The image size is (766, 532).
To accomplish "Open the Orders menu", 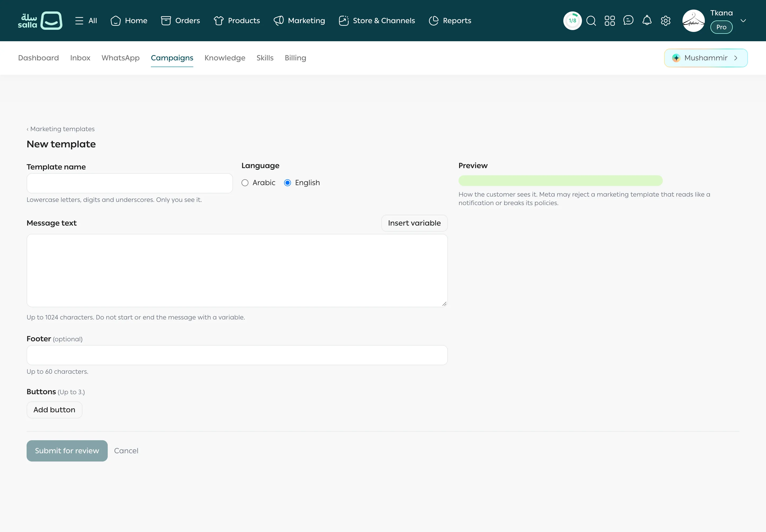I will pyautogui.click(x=180, y=21).
